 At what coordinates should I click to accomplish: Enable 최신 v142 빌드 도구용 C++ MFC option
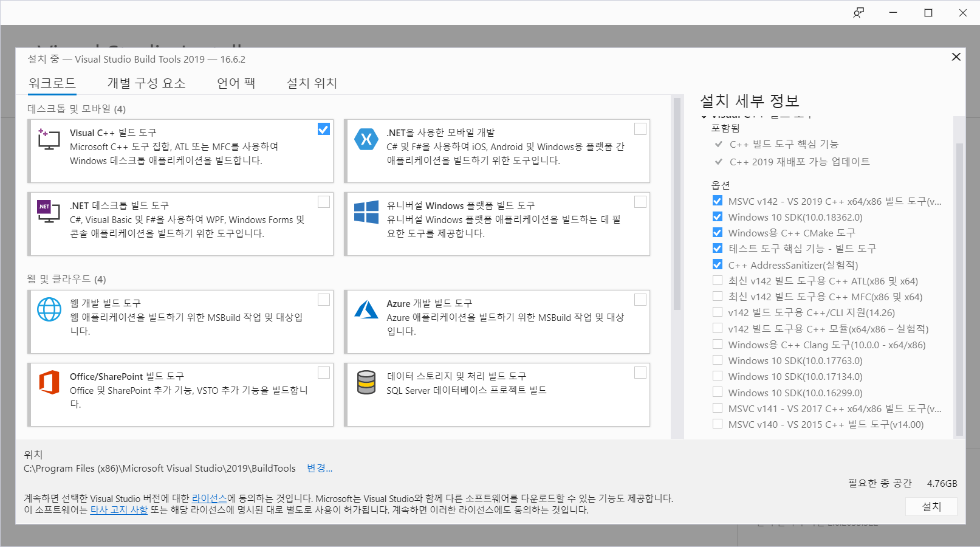[x=718, y=297]
